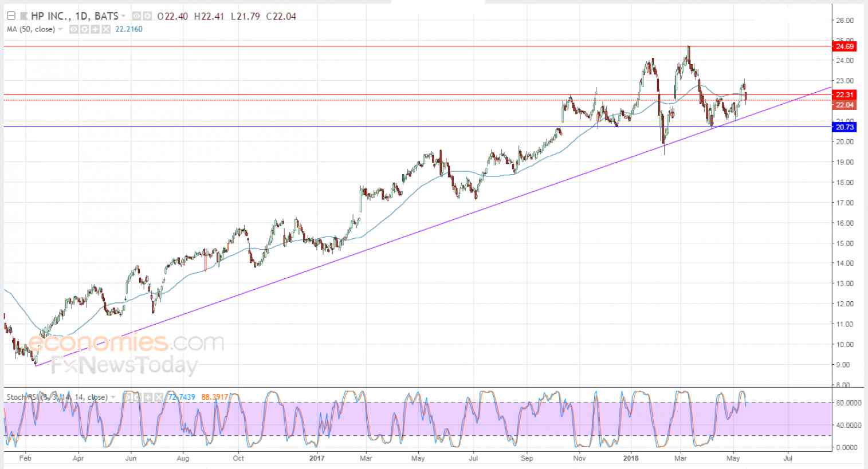Remove the Stoch RSI indicator with X
The image size is (868, 469).
click(159, 397)
